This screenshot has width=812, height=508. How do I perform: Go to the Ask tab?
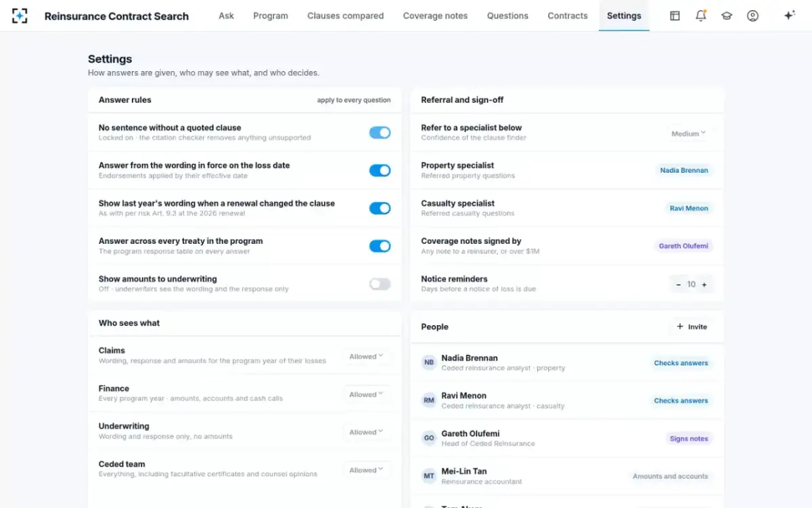point(226,16)
